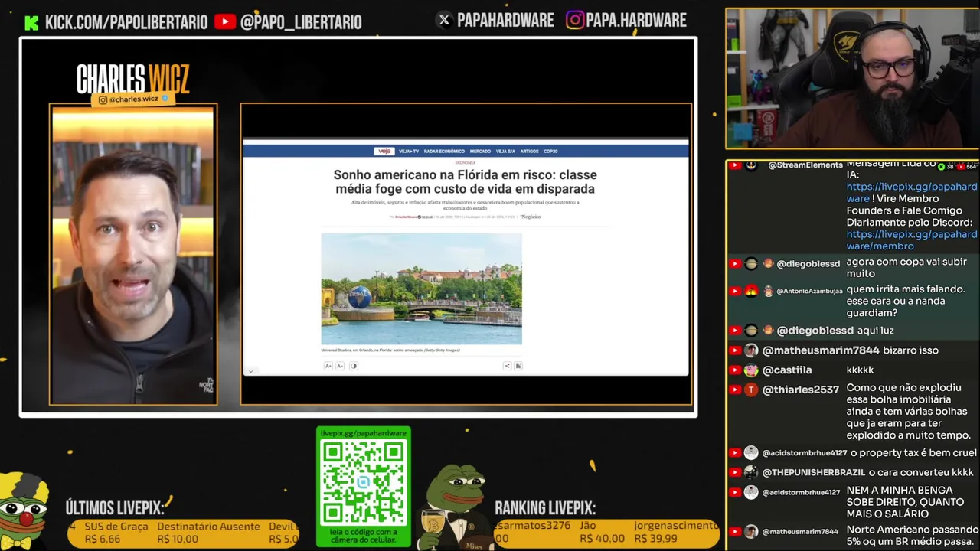The width and height of the screenshot is (980, 551).
Task: Click the clown Pepe icon near Últimos Livepix
Action: point(24,510)
